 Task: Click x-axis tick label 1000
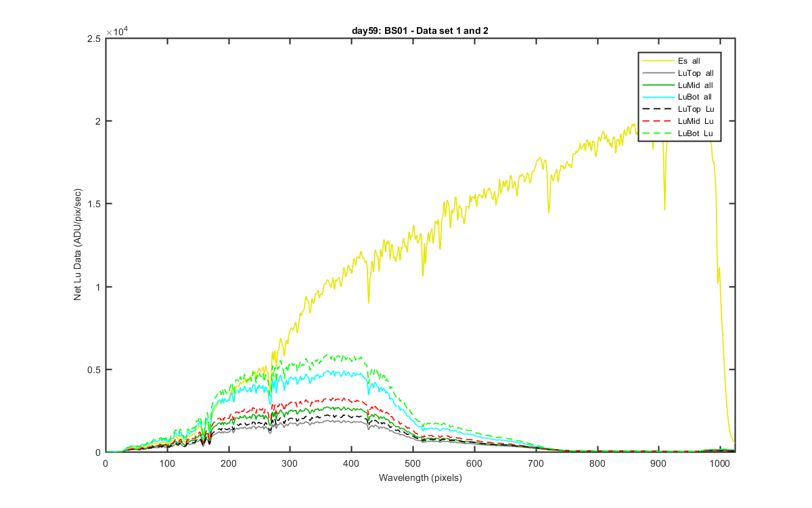(x=720, y=464)
